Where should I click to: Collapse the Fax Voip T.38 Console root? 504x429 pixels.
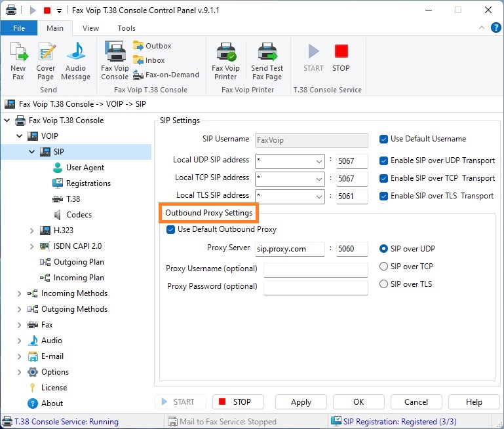[7, 121]
